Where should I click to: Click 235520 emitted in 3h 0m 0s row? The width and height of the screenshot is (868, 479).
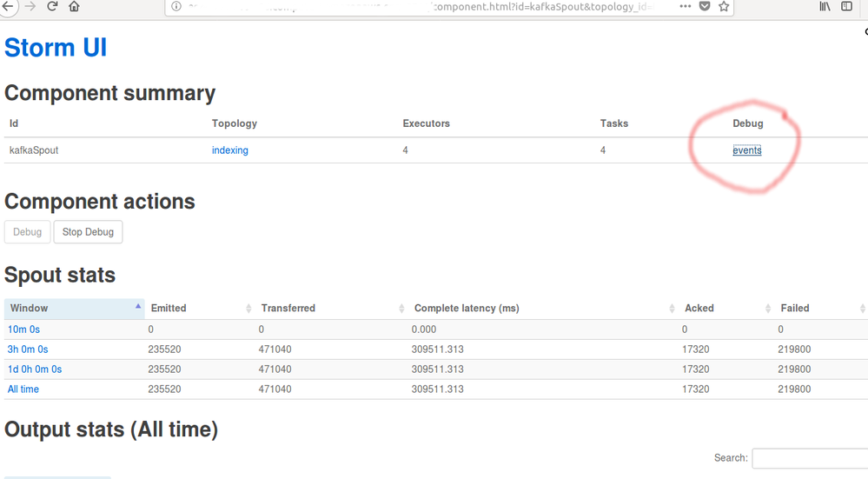pyautogui.click(x=164, y=349)
